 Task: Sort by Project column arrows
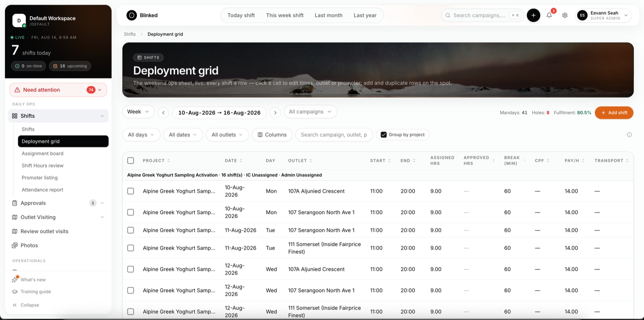pyautogui.click(x=169, y=161)
